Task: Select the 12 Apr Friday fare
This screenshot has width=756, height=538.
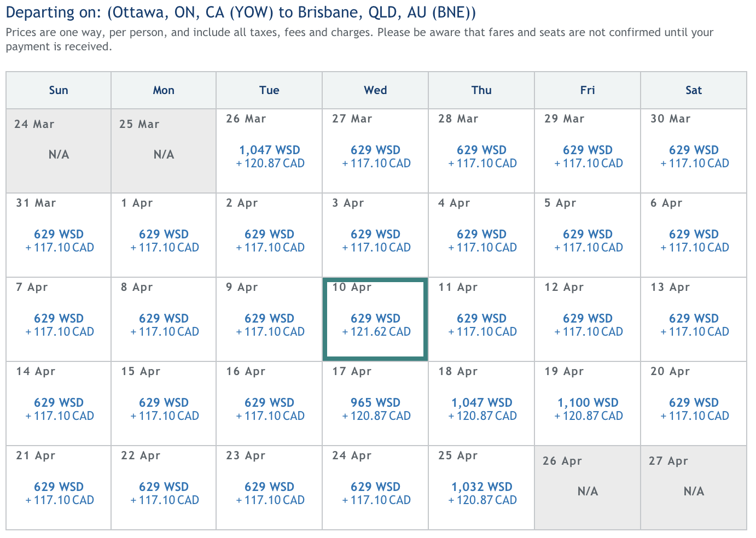Action: coord(588,319)
